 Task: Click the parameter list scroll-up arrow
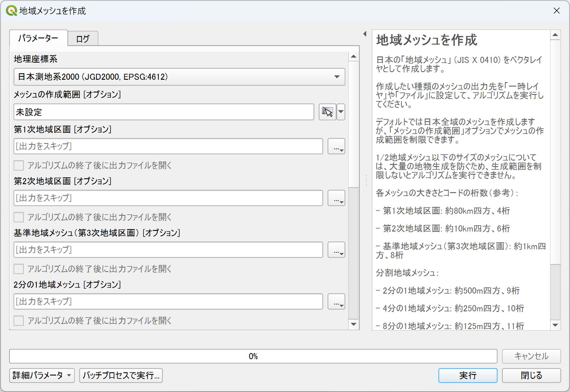tap(353, 57)
